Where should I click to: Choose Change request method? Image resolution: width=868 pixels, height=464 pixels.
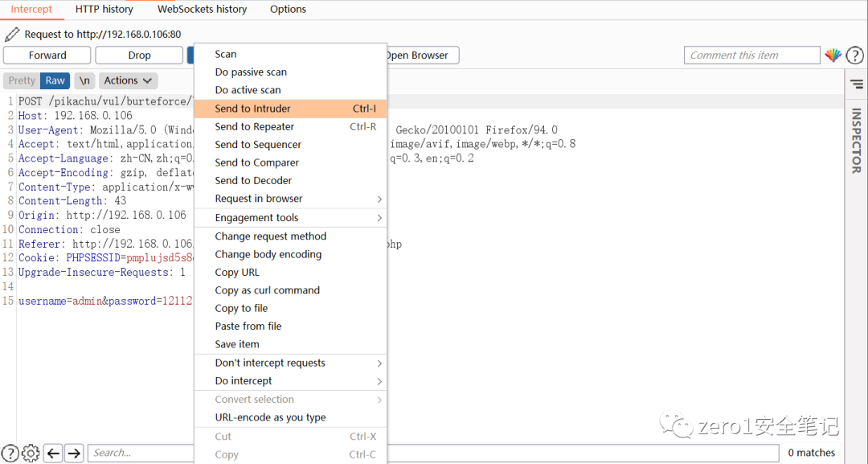click(x=290, y=236)
